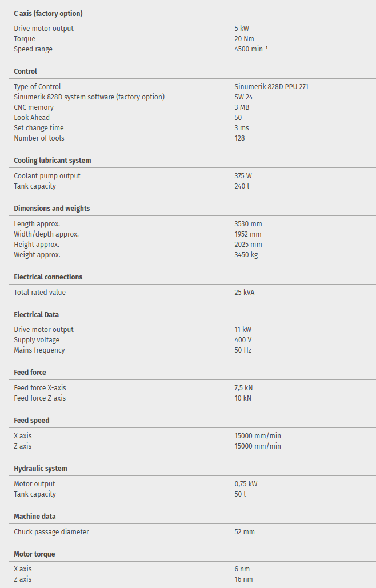Select the 'Sinumerik 828D PPU 271' value
The image size is (376, 588).
click(271, 87)
